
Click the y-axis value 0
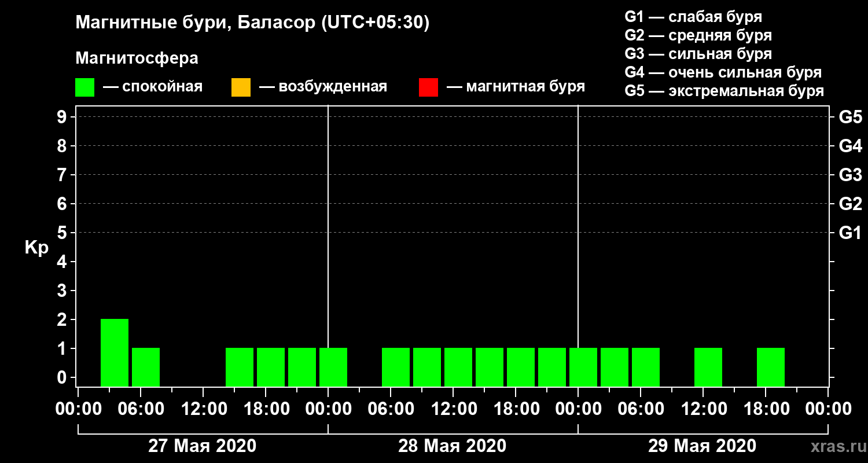click(62, 377)
